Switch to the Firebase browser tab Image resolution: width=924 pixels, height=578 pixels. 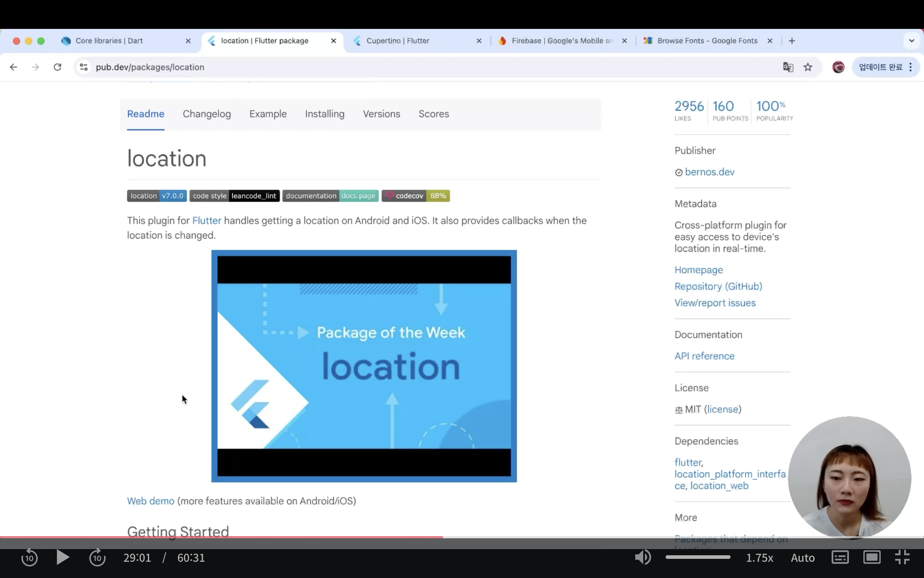(x=562, y=41)
